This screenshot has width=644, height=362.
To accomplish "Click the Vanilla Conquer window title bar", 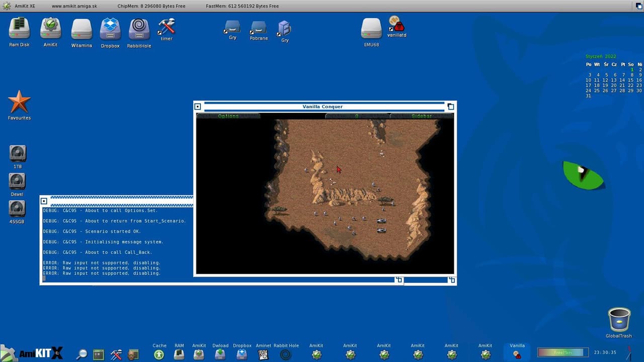I will click(x=323, y=107).
